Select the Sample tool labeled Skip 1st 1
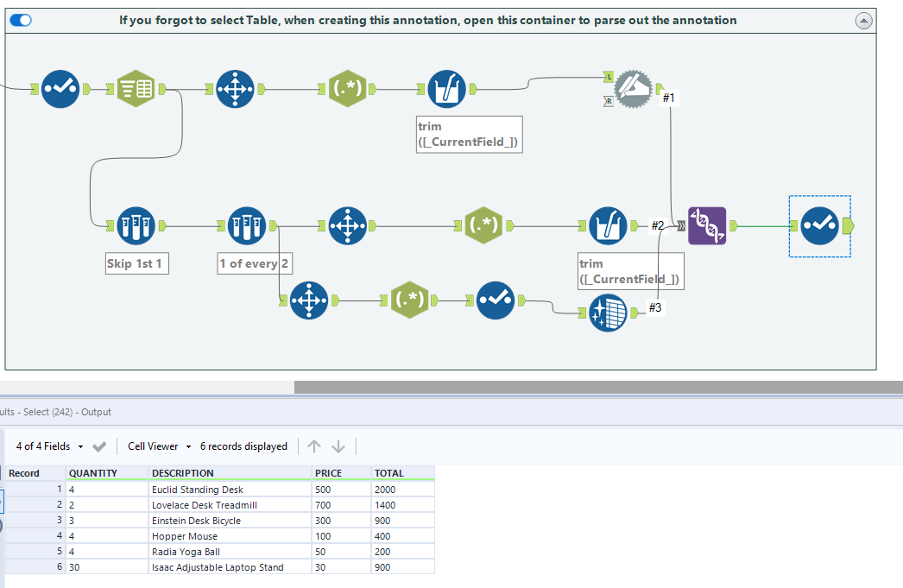Viewport: 903px width, 588px height. pyautogui.click(x=136, y=225)
